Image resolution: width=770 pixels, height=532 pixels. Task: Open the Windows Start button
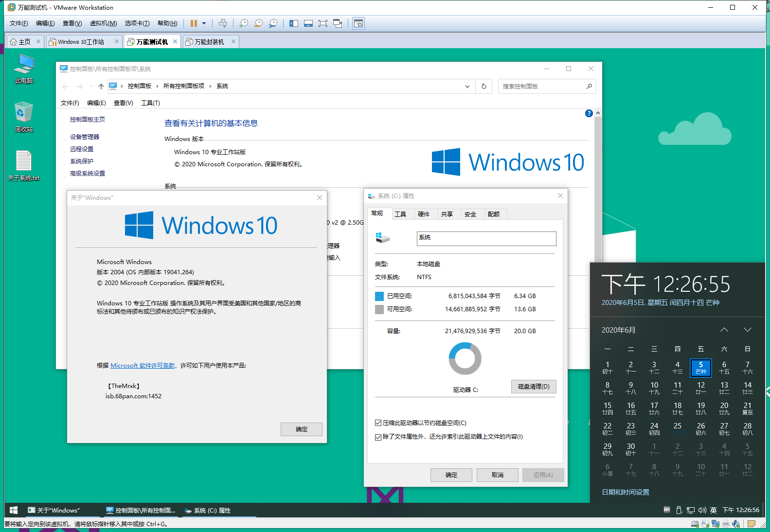(14, 510)
